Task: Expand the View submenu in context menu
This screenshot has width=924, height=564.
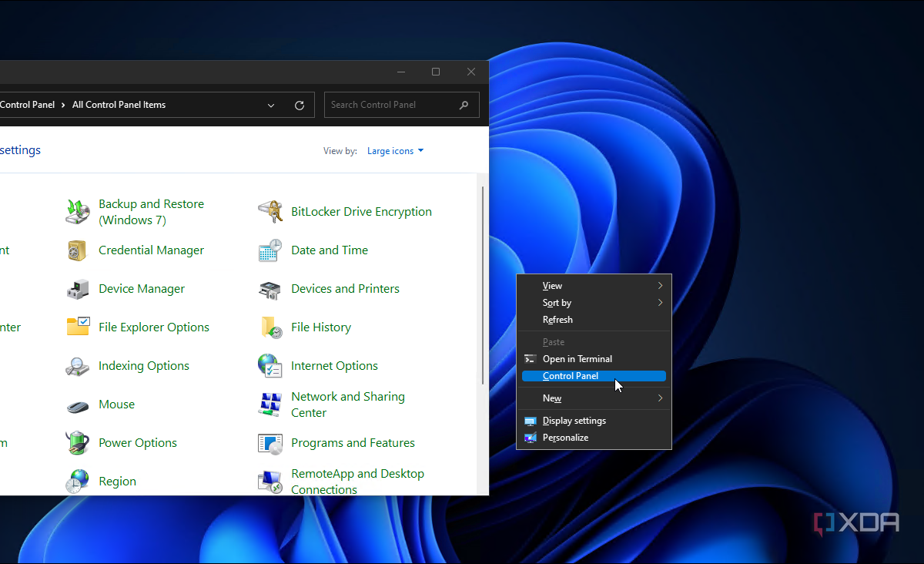Action: (x=660, y=286)
